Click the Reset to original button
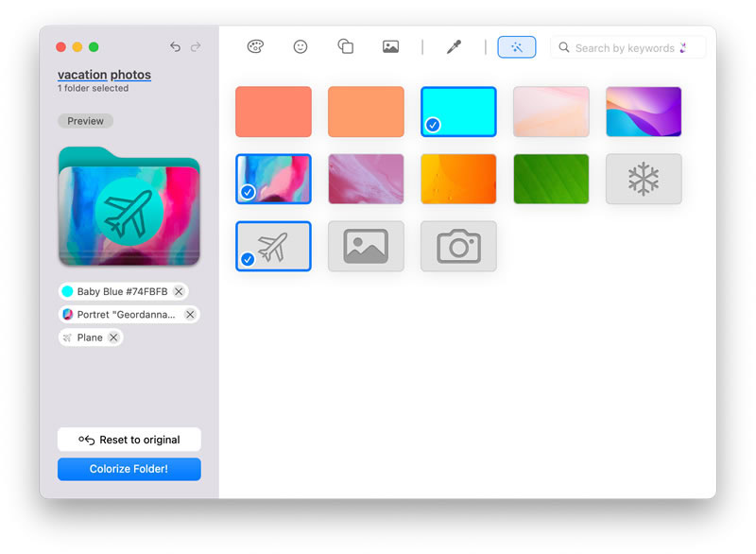Image resolution: width=756 pixels, height=554 pixels. (x=129, y=440)
